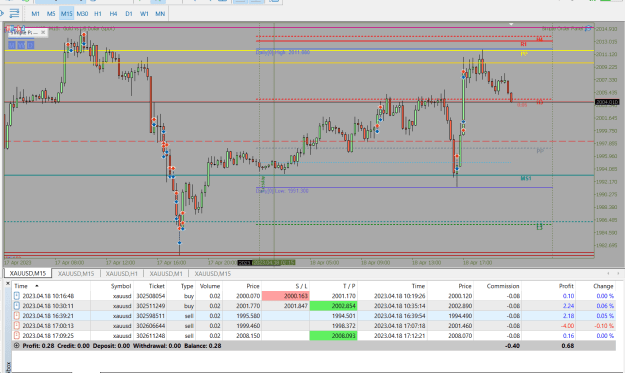
Task: Click sell order icon for 16:39:21 row
Action: click(17, 316)
